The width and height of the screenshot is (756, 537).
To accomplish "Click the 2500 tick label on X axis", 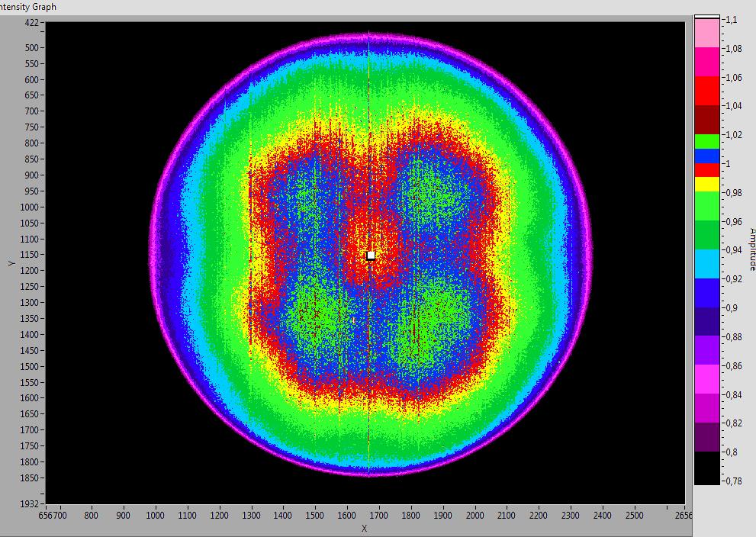I will tap(635, 516).
